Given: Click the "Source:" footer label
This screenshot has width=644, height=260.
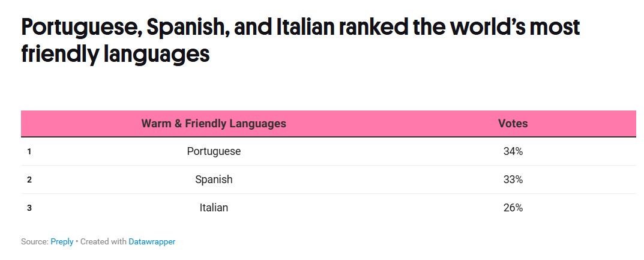Looking at the screenshot, I should pos(35,241).
